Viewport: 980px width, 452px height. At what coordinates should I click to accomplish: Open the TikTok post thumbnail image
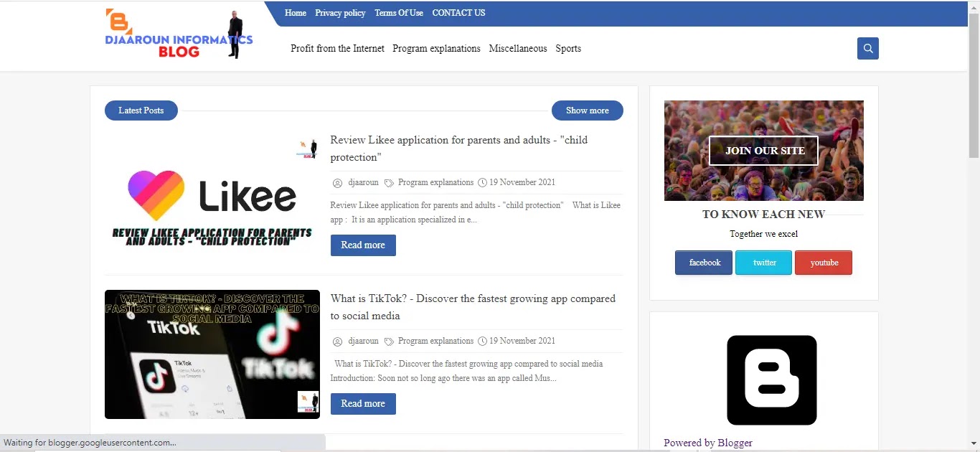(212, 354)
